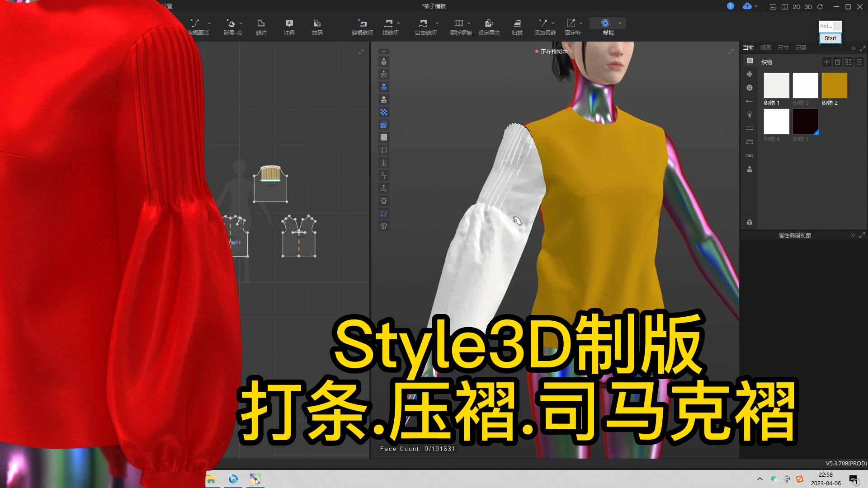Toggle blue fabric thickness render icon
This screenshot has width=868, height=488.
click(383, 125)
